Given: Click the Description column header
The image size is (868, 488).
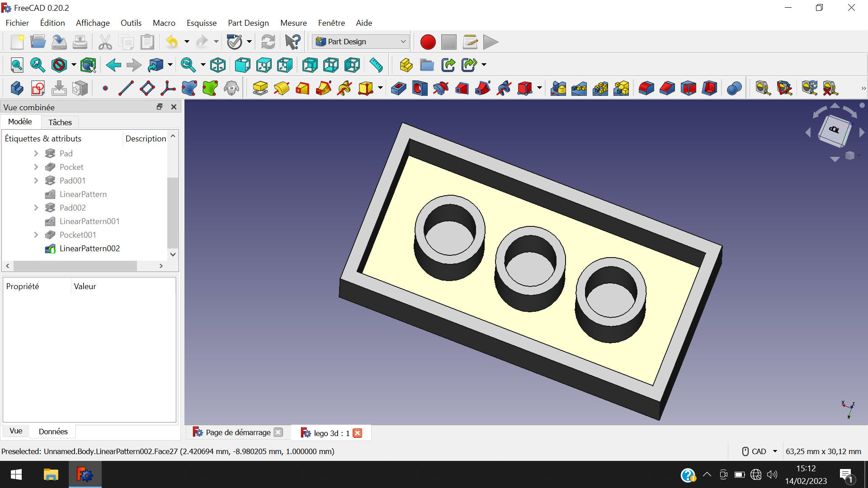Looking at the screenshot, I should pos(146,139).
